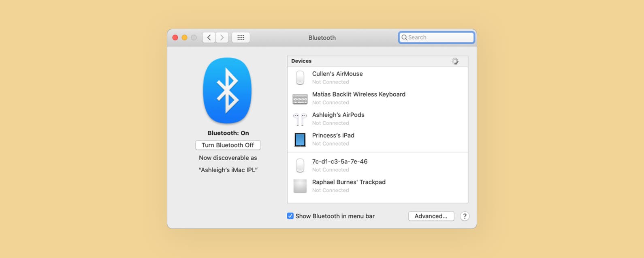
Task: Click the iPad icon for Princess's iPad
Action: (x=300, y=140)
